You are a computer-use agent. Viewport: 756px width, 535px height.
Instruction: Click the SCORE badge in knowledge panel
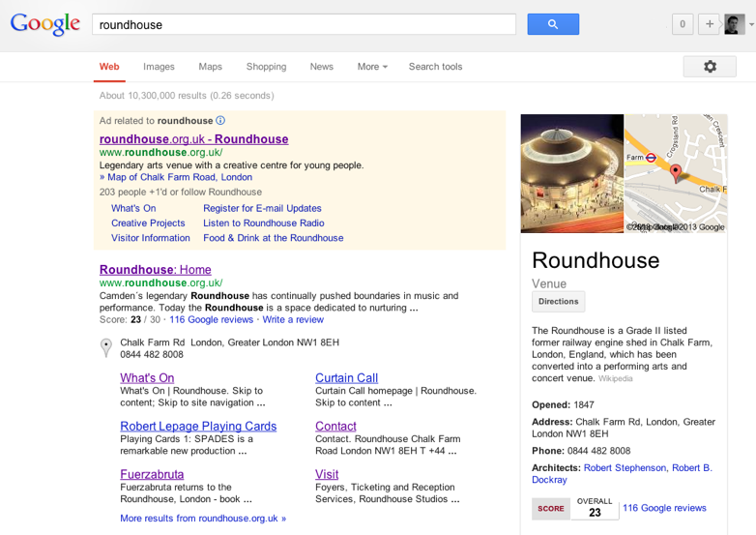click(551, 509)
